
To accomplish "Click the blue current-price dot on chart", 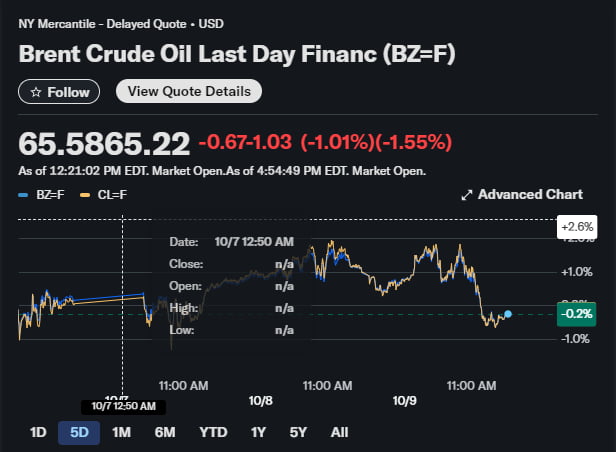I will pos(508,314).
